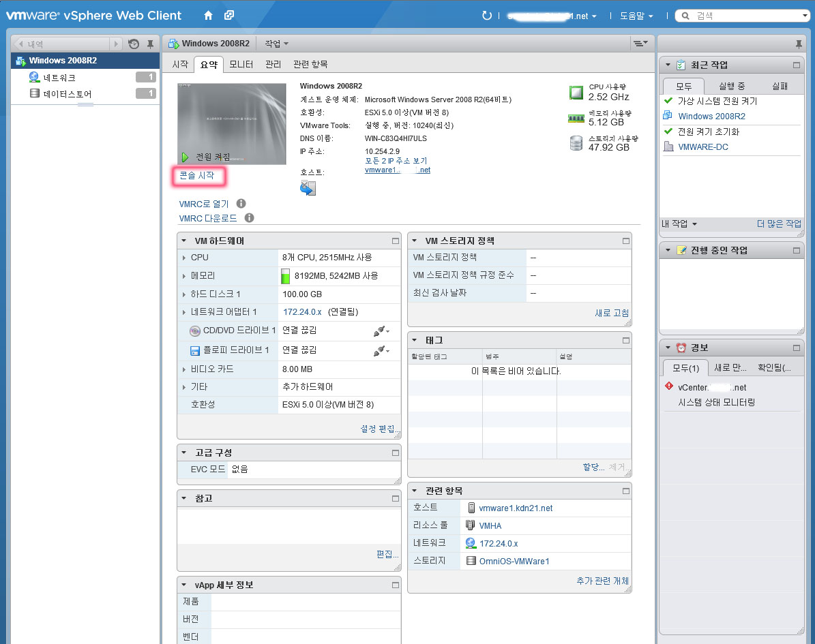
Task: Click 모든 2 IP 주소 보기 link
Action: pyautogui.click(x=396, y=161)
